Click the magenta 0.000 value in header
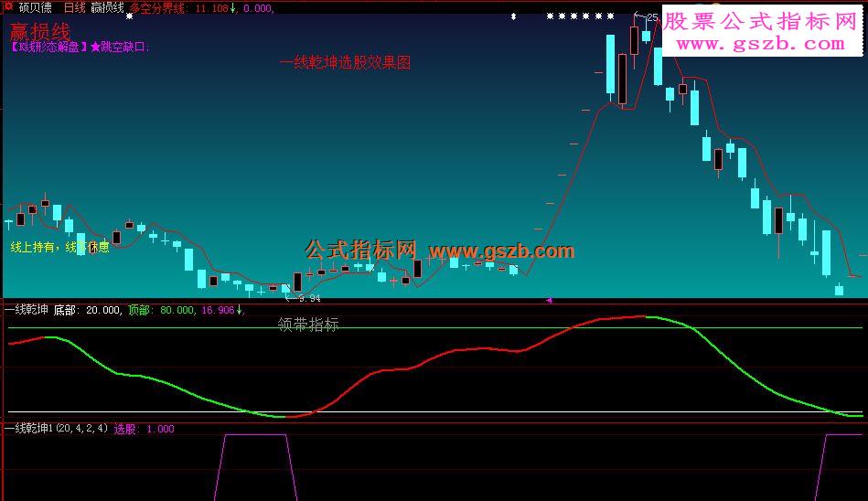The image size is (868, 501). coord(257,8)
